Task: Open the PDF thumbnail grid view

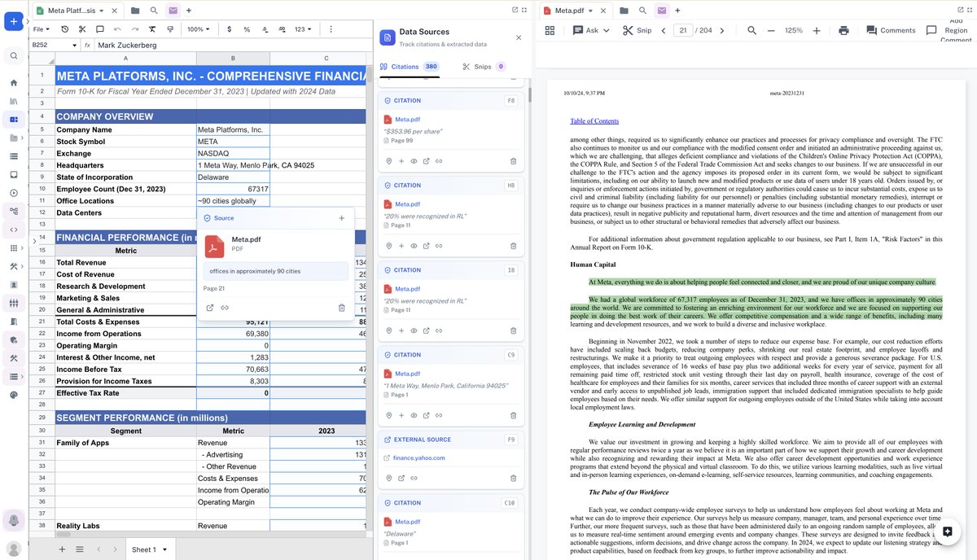Action: (550, 30)
